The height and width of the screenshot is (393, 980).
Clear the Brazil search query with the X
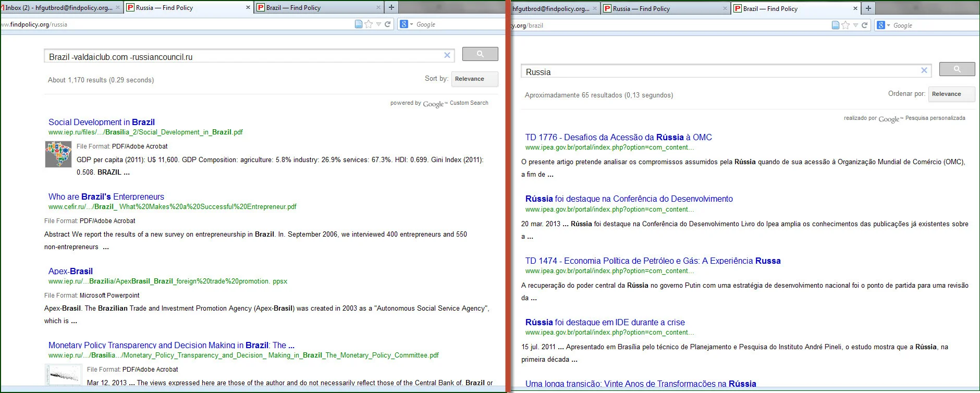(x=447, y=55)
